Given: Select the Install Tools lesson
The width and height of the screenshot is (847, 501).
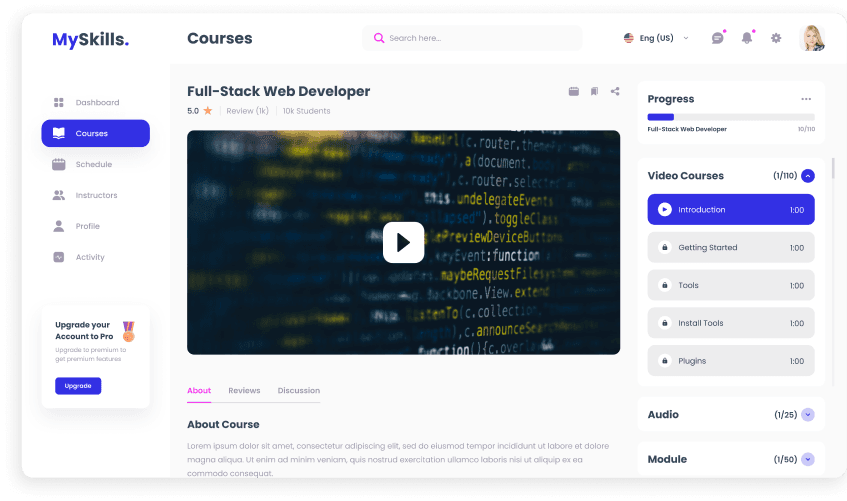Looking at the screenshot, I should pos(731,323).
